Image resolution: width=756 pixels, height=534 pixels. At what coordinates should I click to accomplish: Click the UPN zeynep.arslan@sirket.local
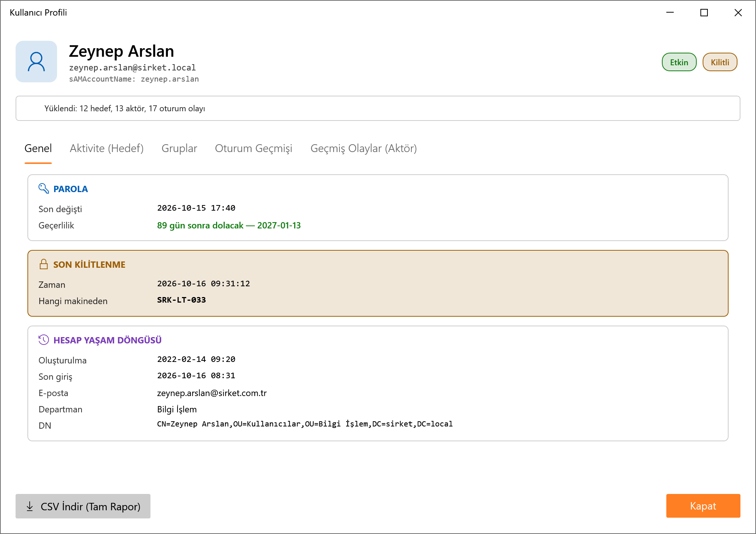132,67
